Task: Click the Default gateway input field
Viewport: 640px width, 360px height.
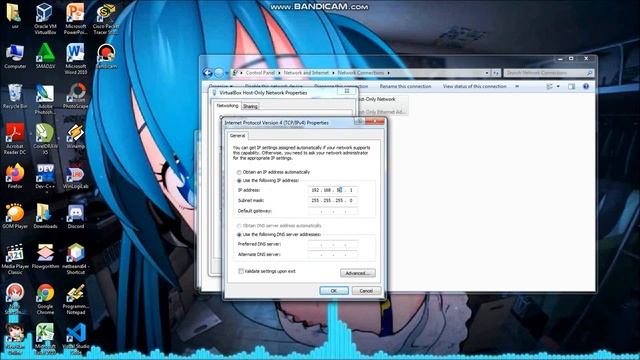Action: coord(333,211)
